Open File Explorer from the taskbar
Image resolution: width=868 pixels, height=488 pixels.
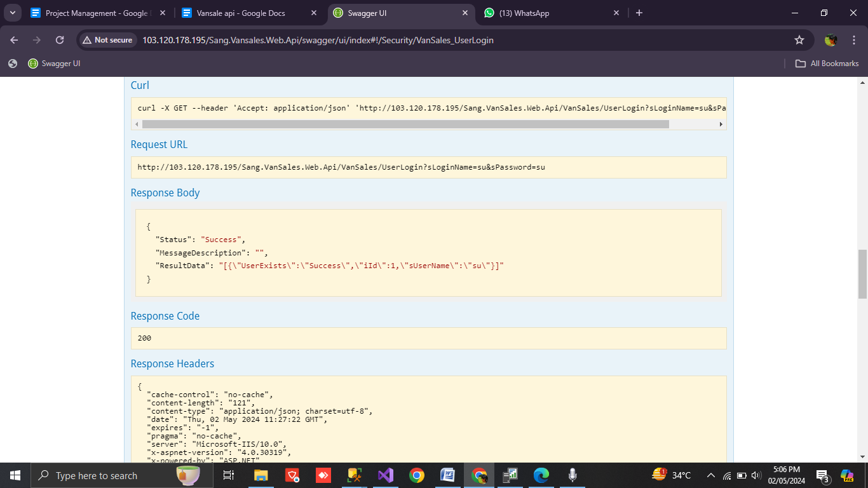coord(261,475)
